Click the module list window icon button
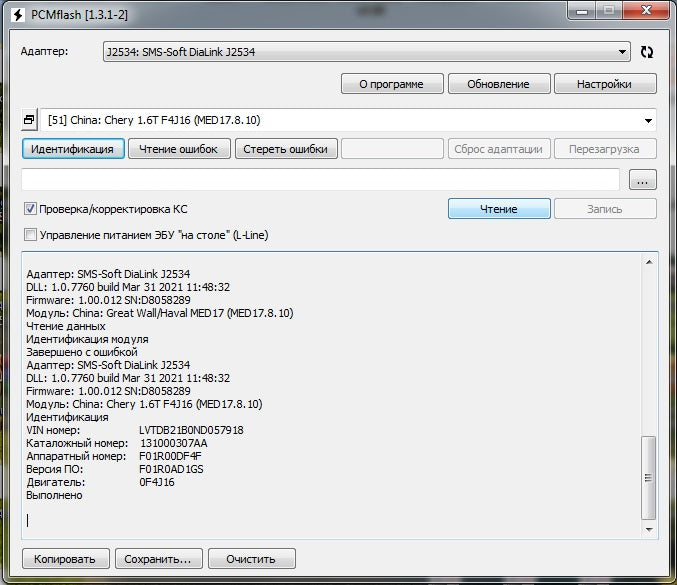This screenshot has width=677, height=585. [29, 120]
